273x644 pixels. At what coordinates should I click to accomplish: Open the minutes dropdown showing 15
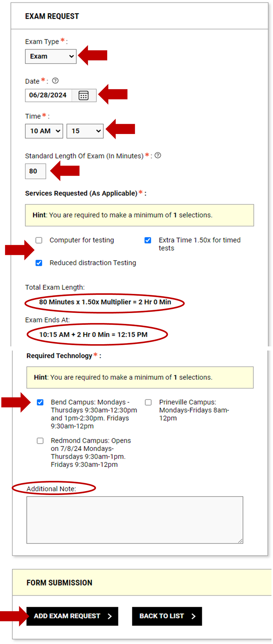pyautogui.click(x=85, y=131)
